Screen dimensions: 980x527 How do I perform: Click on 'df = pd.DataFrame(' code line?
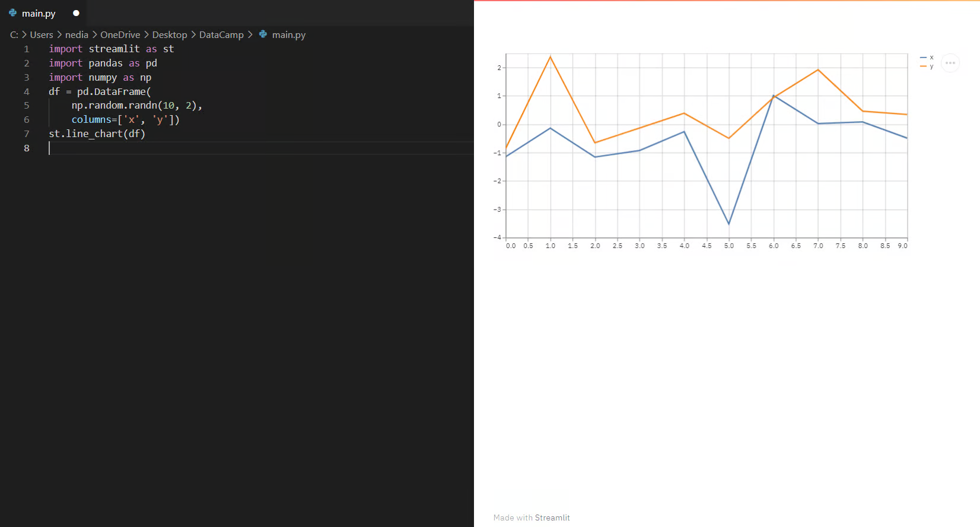click(x=100, y=91)
